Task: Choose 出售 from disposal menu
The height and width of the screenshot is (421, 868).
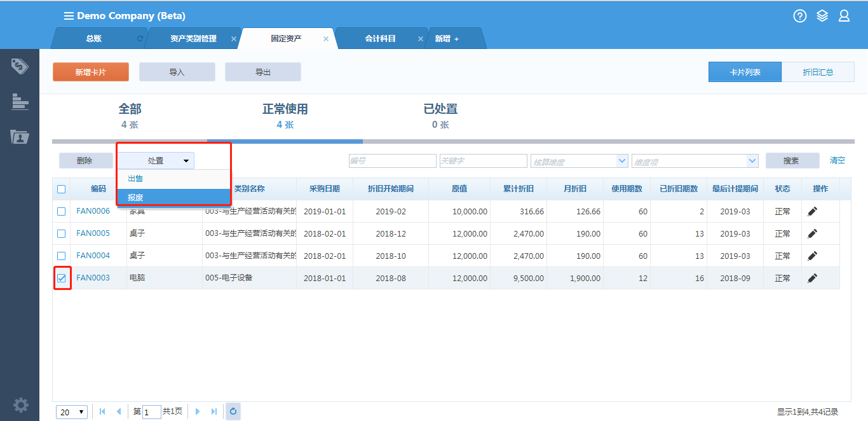Action: [x=174, y=179]
